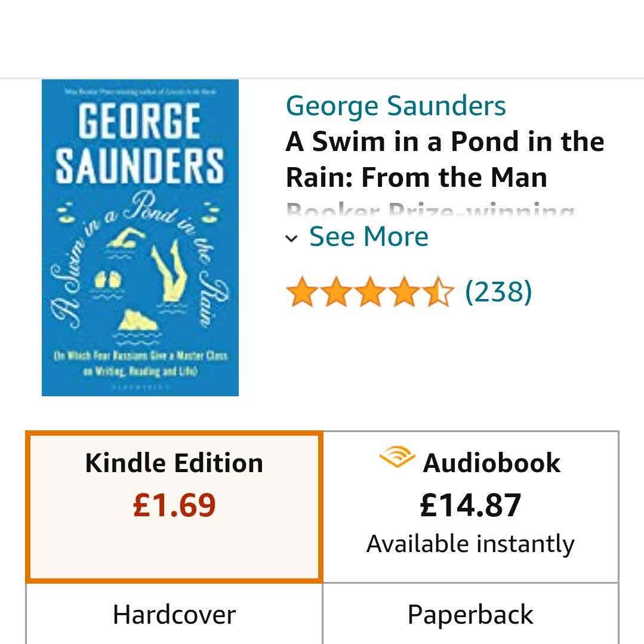Click the £14.87 Audiobook price
644x644 pixels.
470,506
